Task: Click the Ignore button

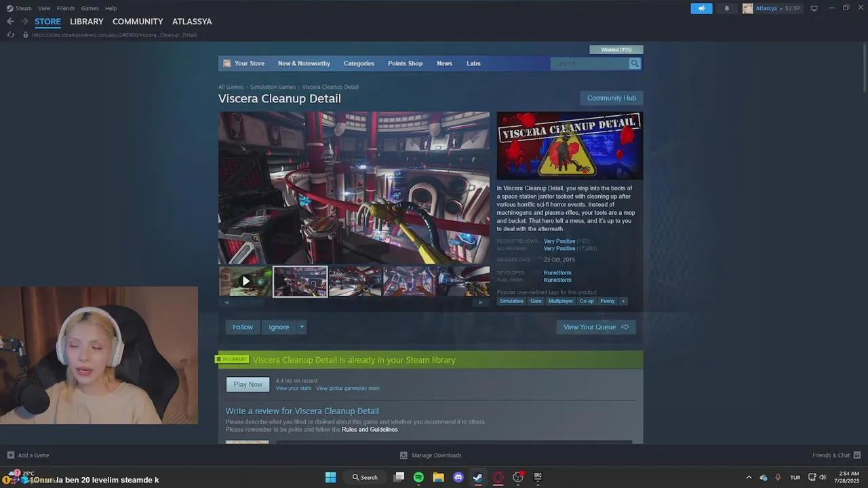Action: click(x=279, y=327)
